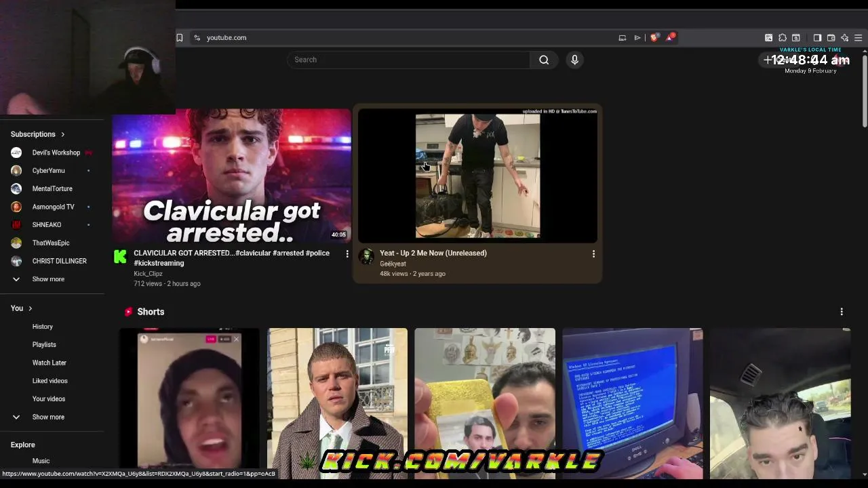Open Asmongold TV subscription
Viewport: 868px width, 488px height.
pos(52,207)
